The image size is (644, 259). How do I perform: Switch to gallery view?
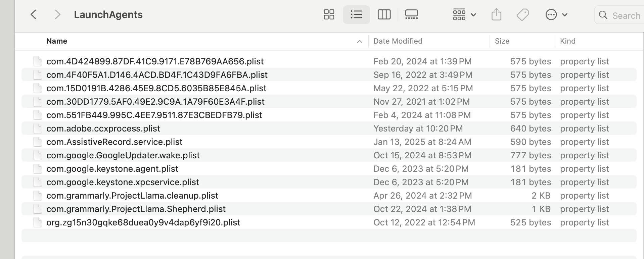(411, 15)
